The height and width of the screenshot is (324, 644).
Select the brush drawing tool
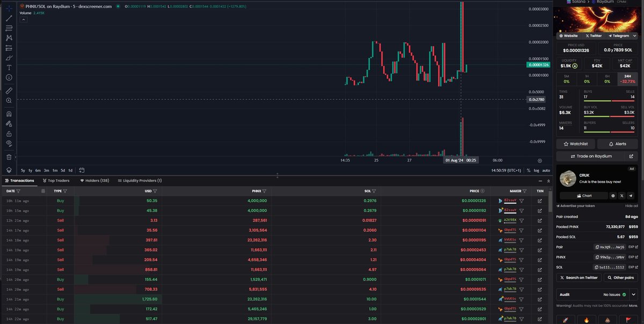9,58
